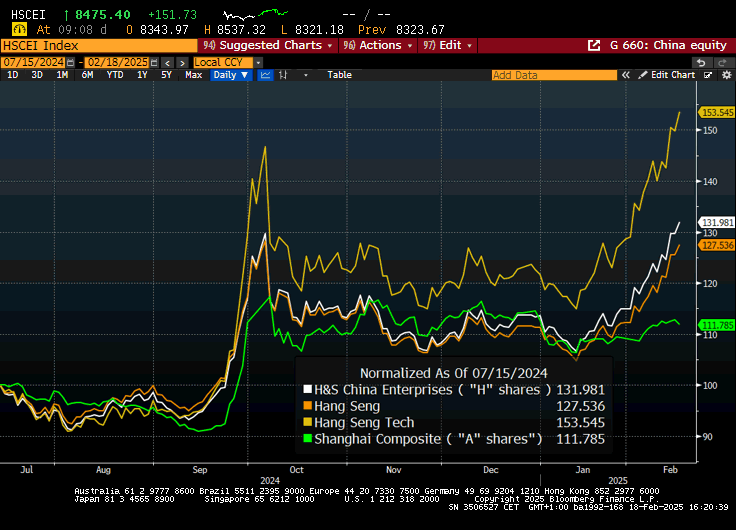Click the start date 07/15/2024 field
This screenshot has height=530, width=736.
33,62
